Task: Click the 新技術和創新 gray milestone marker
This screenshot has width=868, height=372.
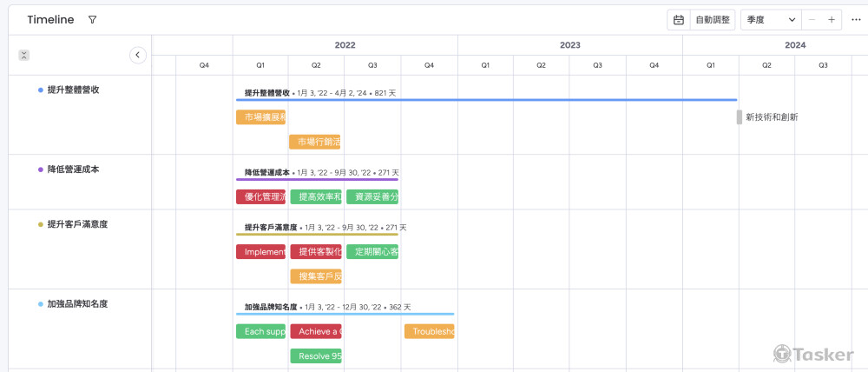Action: (740, 117)
